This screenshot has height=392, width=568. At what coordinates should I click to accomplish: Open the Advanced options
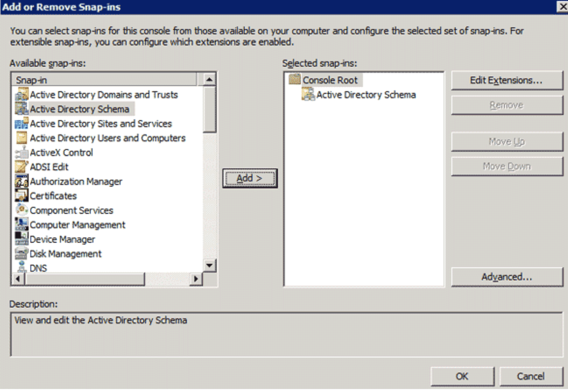[x=507, y=277]
